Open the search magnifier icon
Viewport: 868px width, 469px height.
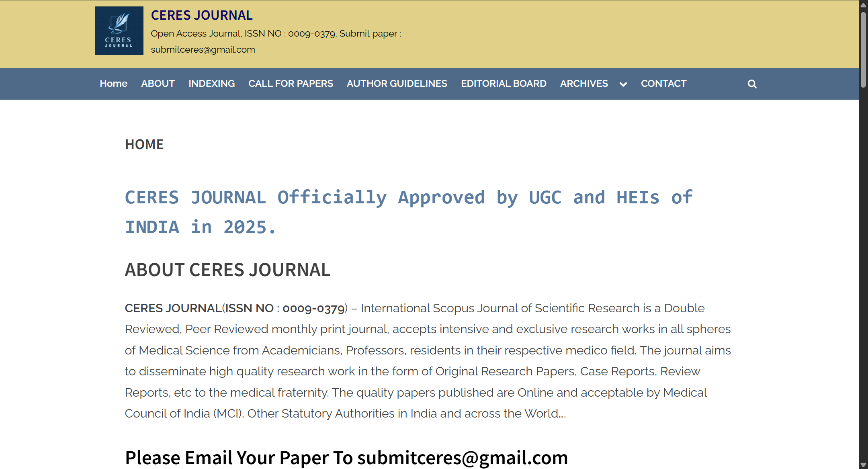[x=752, y=84]
